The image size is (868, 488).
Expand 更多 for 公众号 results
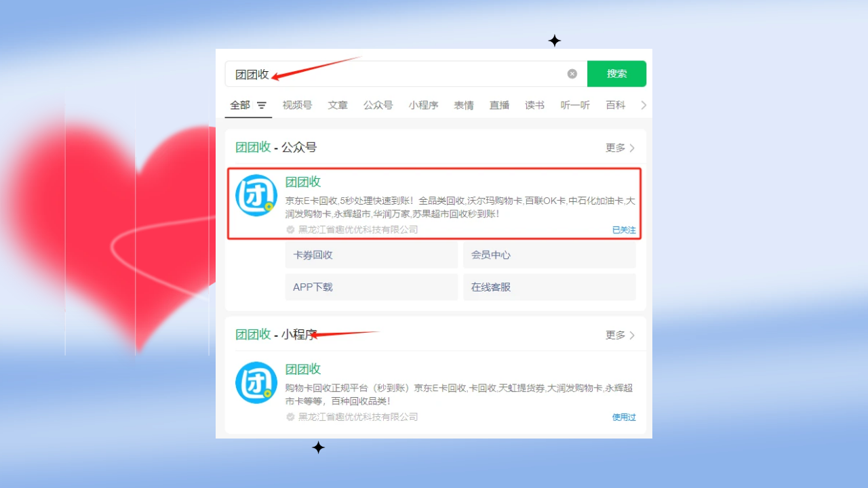[x=620, y=148]
